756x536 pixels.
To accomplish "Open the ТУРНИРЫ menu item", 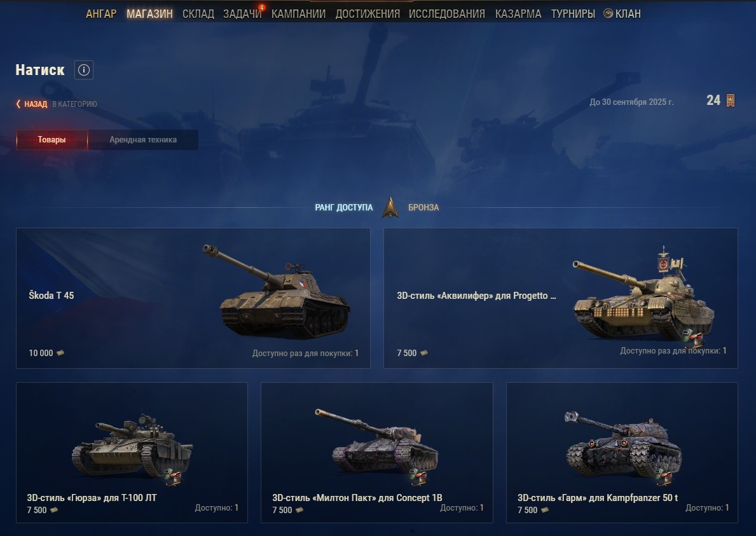I will pyautogui.click(x=573, y=14).
